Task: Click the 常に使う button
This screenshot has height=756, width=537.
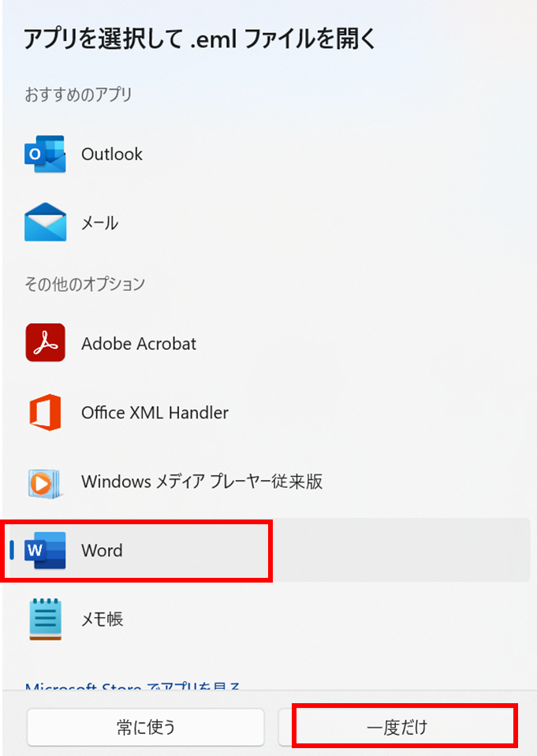Action: pyautogui.click(x=146, y=727)
